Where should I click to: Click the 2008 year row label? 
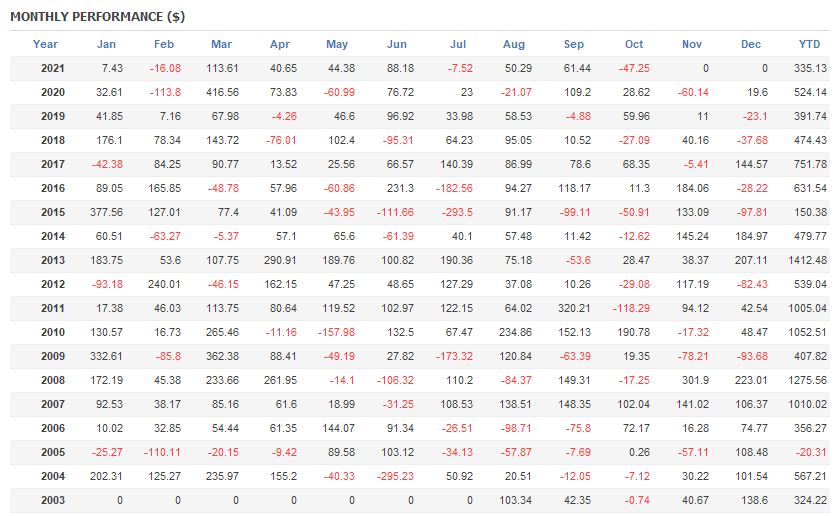(53, 380)
